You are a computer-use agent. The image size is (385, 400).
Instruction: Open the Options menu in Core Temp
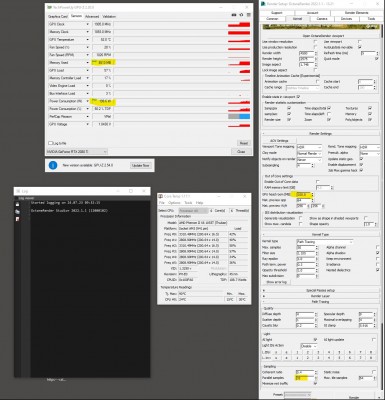pos(174,203)
